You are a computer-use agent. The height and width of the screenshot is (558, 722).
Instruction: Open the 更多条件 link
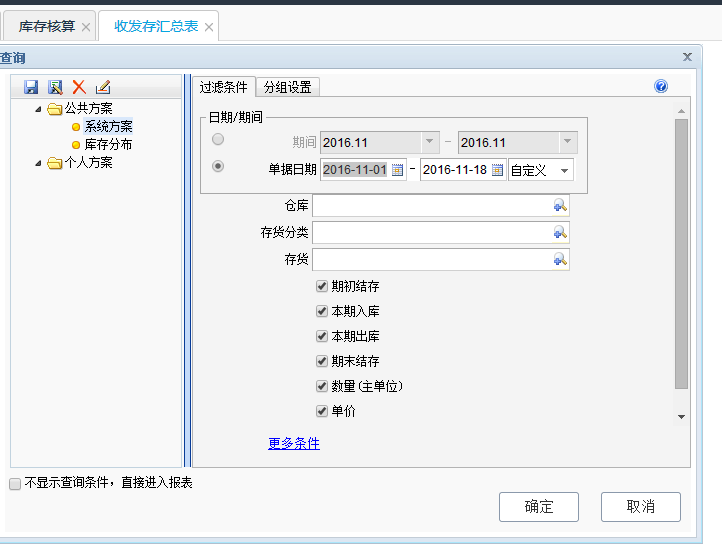294,444
